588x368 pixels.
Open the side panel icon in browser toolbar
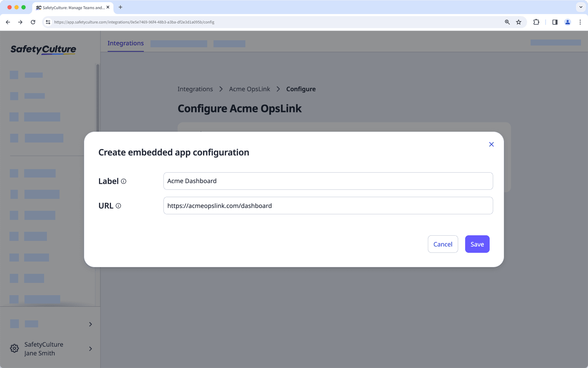554,22
